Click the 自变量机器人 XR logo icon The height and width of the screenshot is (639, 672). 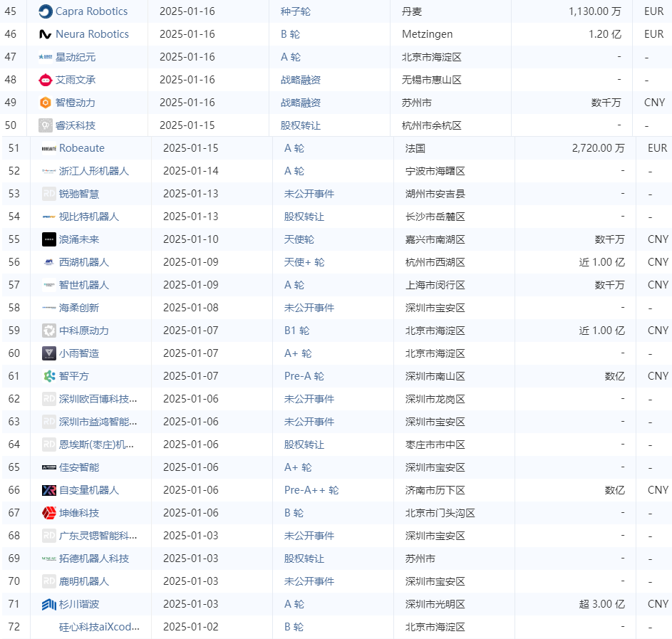(x=49, y=490)
